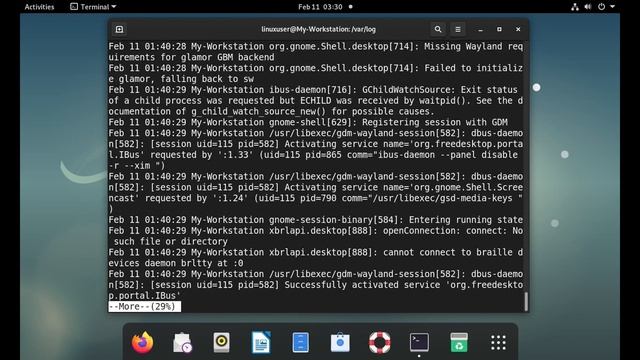Click 'Successfully activated service' log text
Viewport: 640px width, 360px height.
click(x=362, y=285)
